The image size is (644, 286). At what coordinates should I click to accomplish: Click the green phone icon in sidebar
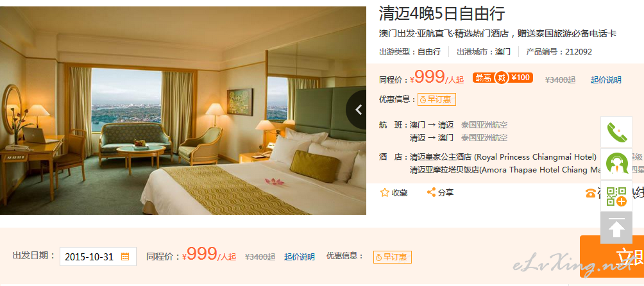point(616,131)
